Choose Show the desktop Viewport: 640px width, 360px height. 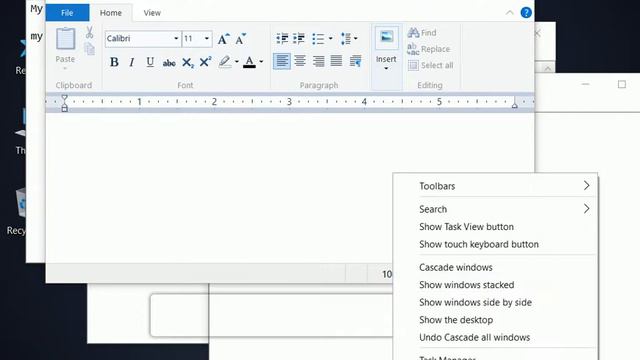pos(496,320)
